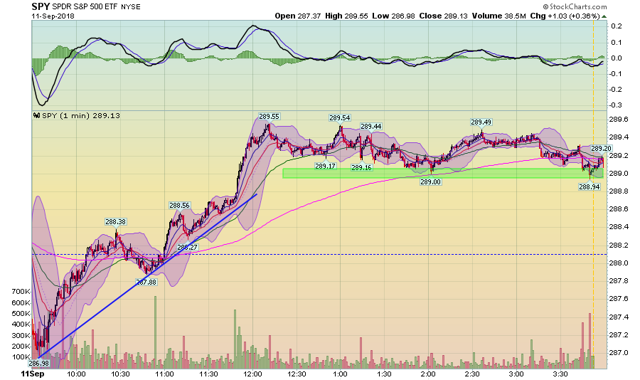Image resolution: width=640 pixels, height=380 pixels.
Task: Click the candlestick icon beside the SPY legend
Action: (37, 116)
